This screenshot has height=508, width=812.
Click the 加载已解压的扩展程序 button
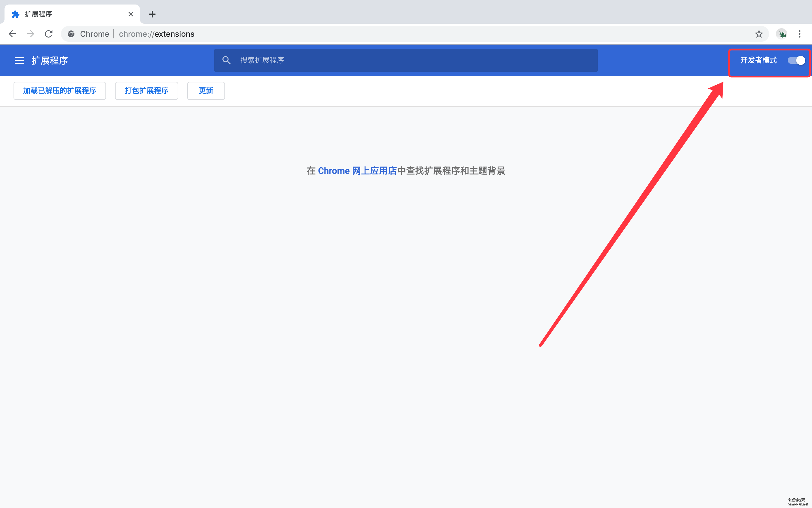(60, 91)
